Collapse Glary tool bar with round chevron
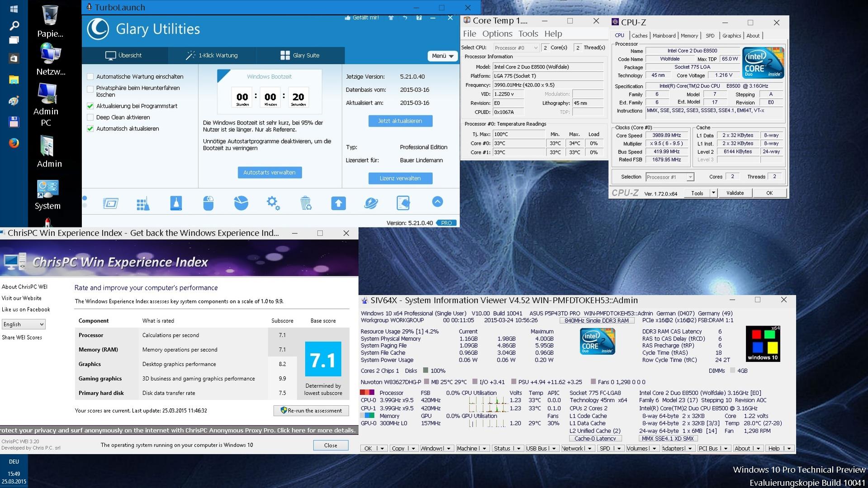Viewport: 868px width, 488px height. pos(437,202)
